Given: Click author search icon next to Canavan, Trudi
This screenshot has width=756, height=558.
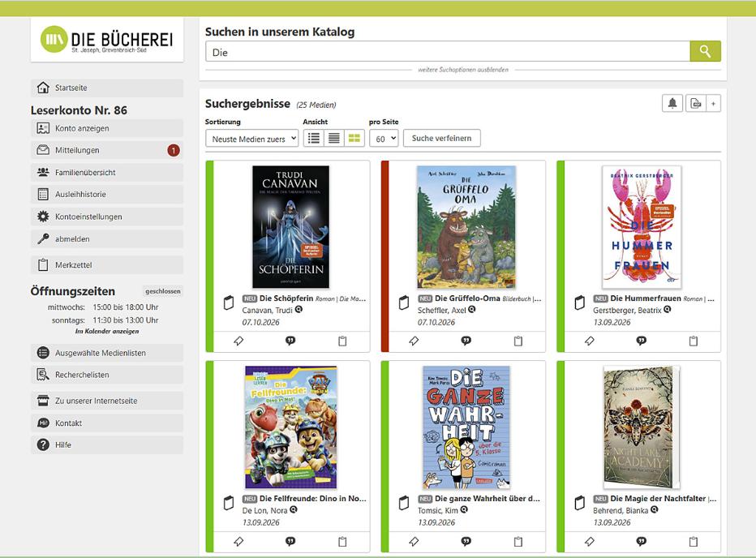Looking at the screenshot, I should click(x=299, y=310).
